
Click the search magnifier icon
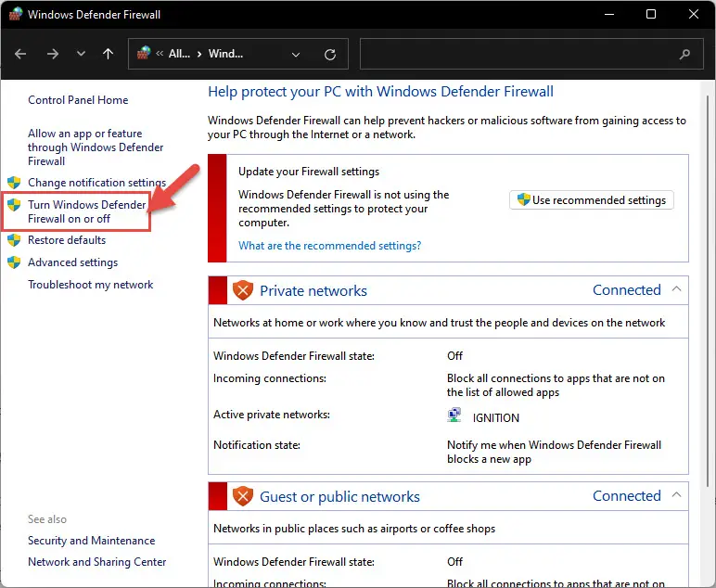click(684, 55)
